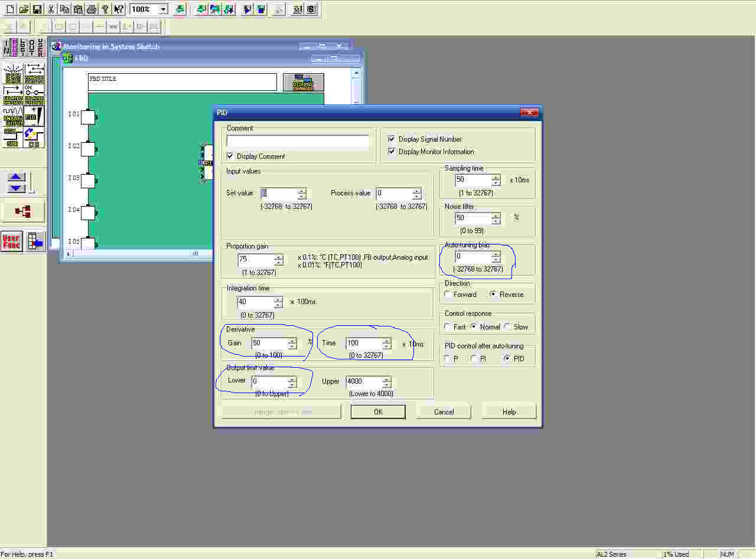
Task: Click the I01 input block in FBD window
Action: [x=87, y=117]
